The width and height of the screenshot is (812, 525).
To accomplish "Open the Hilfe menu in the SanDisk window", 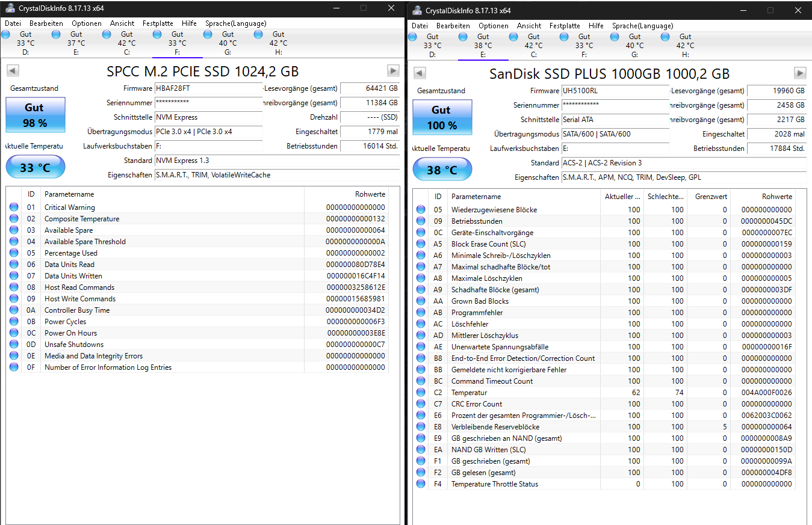I will click(x=597, y=26).
